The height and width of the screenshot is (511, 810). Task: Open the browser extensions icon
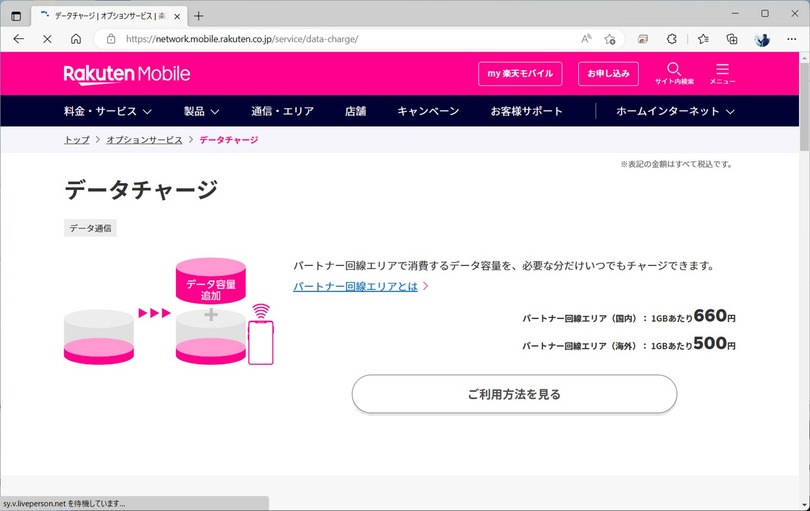coord(672,39)
